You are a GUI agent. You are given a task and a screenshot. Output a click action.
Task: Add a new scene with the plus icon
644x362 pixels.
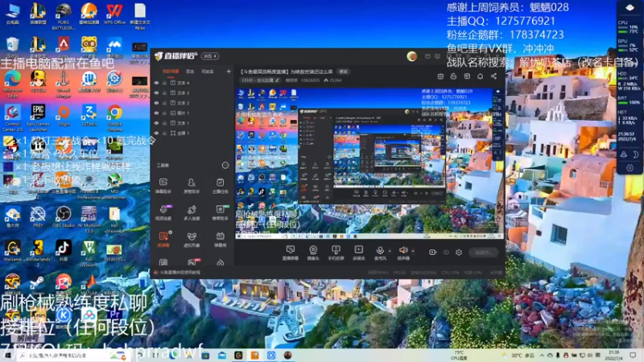click(x=229, y=72)
